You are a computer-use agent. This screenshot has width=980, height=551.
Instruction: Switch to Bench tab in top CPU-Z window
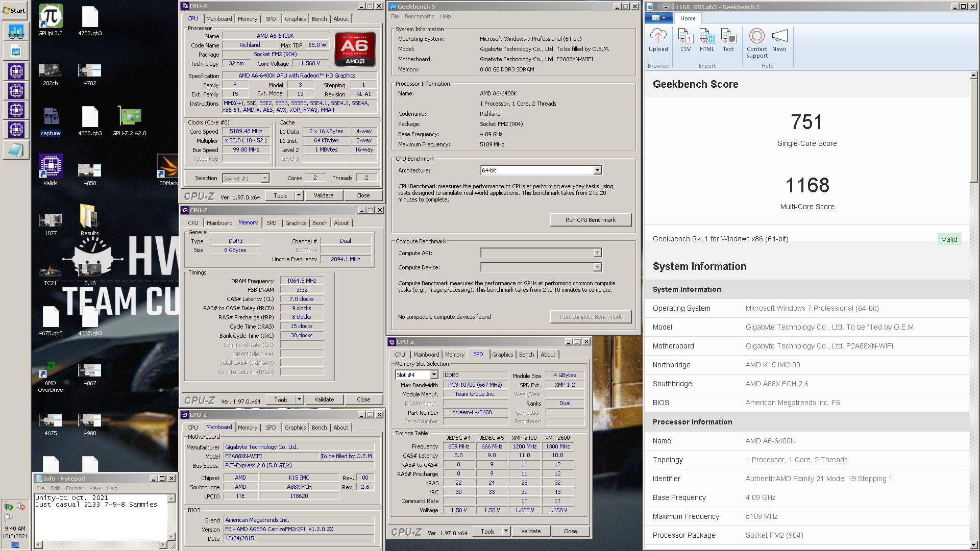320,19
